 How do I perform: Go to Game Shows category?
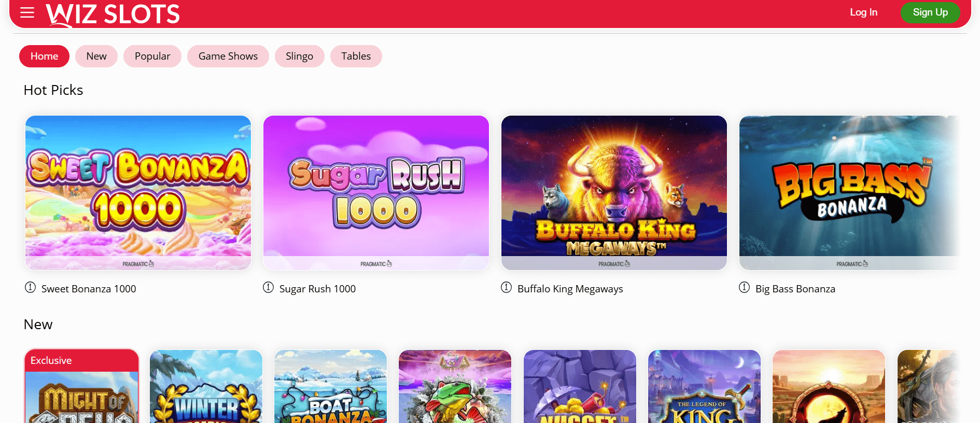[228, 56]
